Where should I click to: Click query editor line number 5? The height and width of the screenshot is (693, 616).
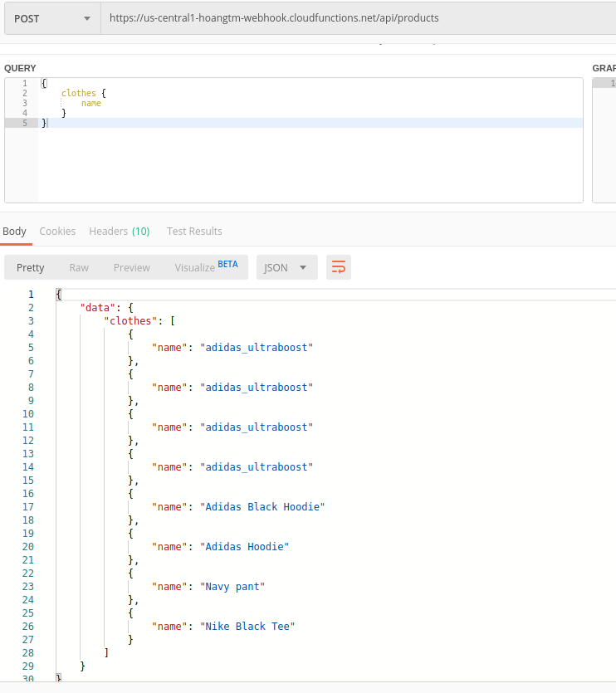(25, 123)
